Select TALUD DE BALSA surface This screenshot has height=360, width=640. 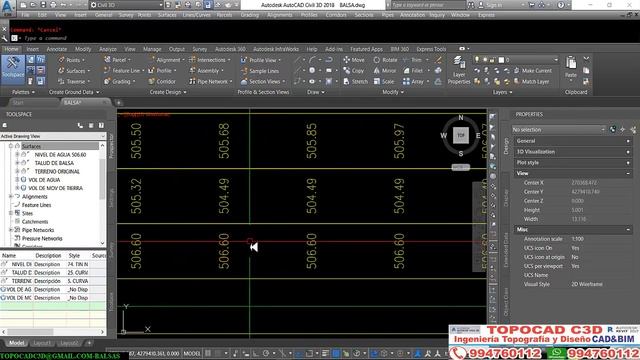pyautogui.click(x=54, y=163)
